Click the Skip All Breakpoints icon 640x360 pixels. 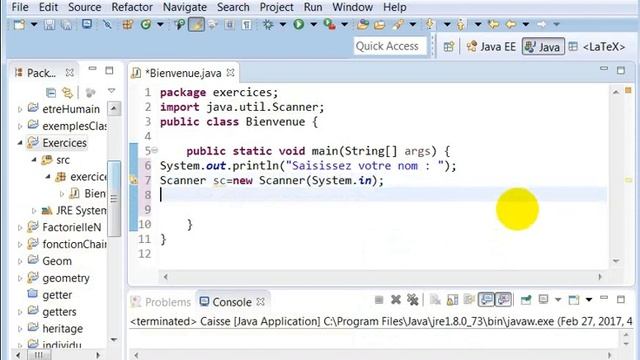point(107,24)
